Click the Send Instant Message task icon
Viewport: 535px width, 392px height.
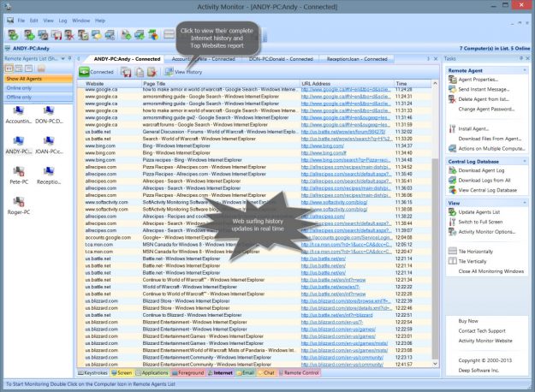[x=452, y=89]
